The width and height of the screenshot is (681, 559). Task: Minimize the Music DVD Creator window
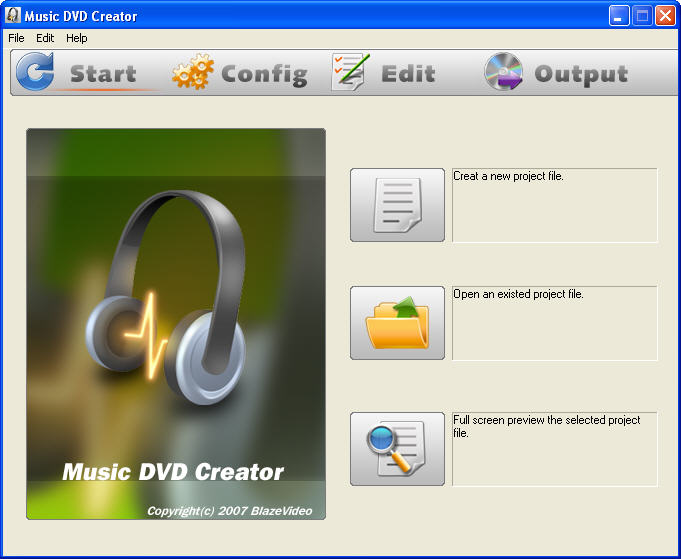619,16
